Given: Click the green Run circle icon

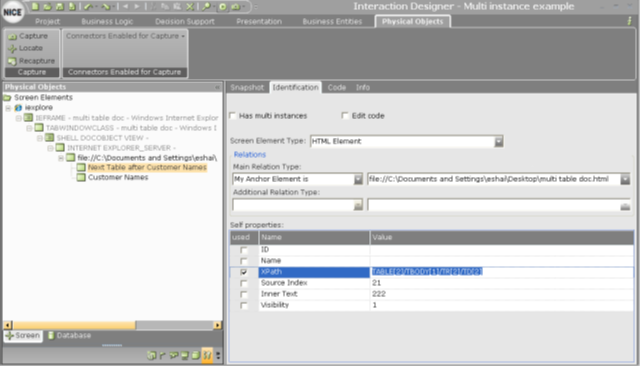Looking at the screenshot, I should pyautogui.click(x=222, y=7).
